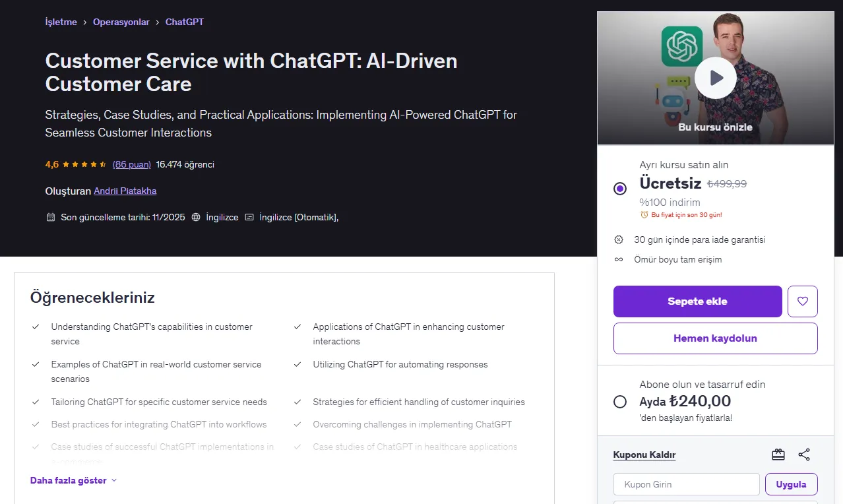
Task: Open the (86 puan) ratings link
Action: coord(132,164)
